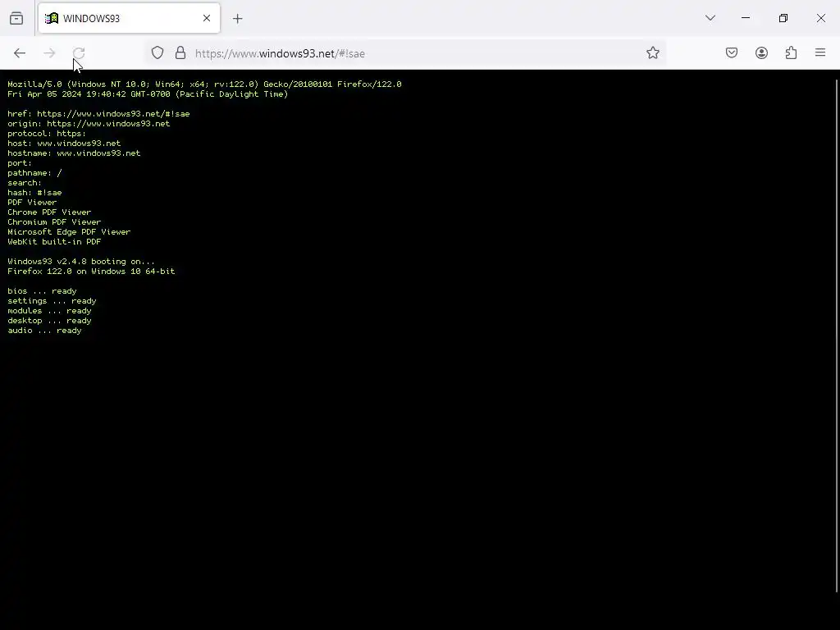Bookmark this page with the star

click(x=652, y=53)
